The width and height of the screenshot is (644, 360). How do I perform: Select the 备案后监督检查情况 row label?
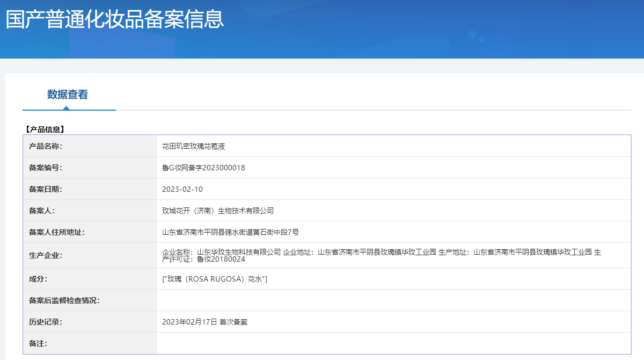pos(64,300)
